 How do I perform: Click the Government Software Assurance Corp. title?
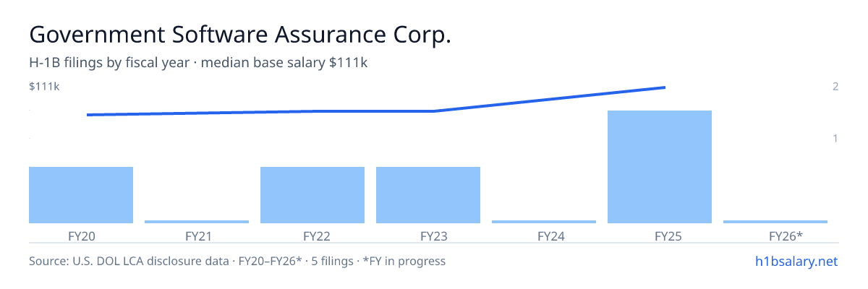click(240, 35)
